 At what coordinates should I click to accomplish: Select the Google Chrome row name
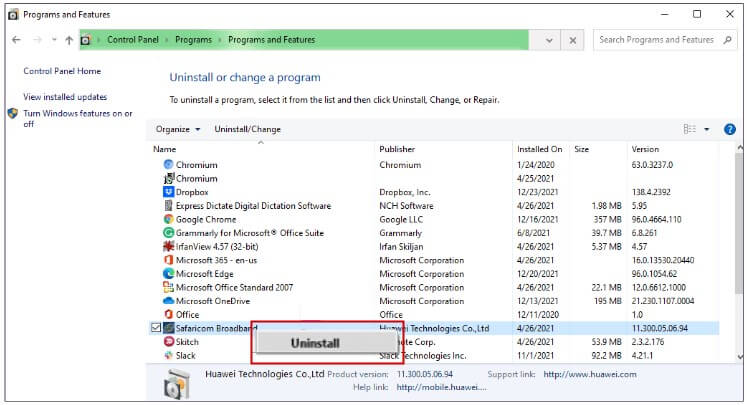pos(206,219)
